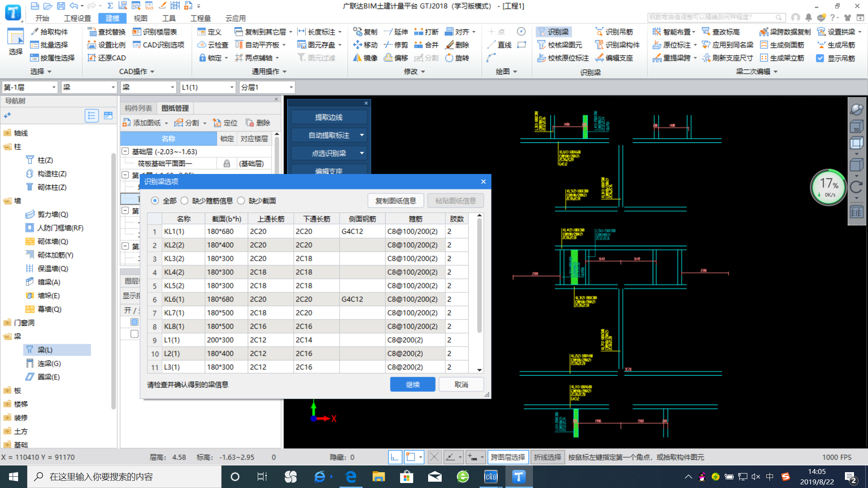Viewport: 868px width, 488px height.
Task: Collapse the 基础层 (-2.03~-1.63) tree node
Action: tap(125, 151)
